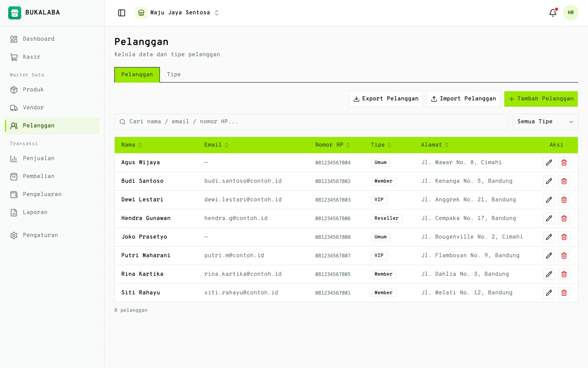Open Laporan in the sidebar
588x368 pixels.
tap(52, 212)
